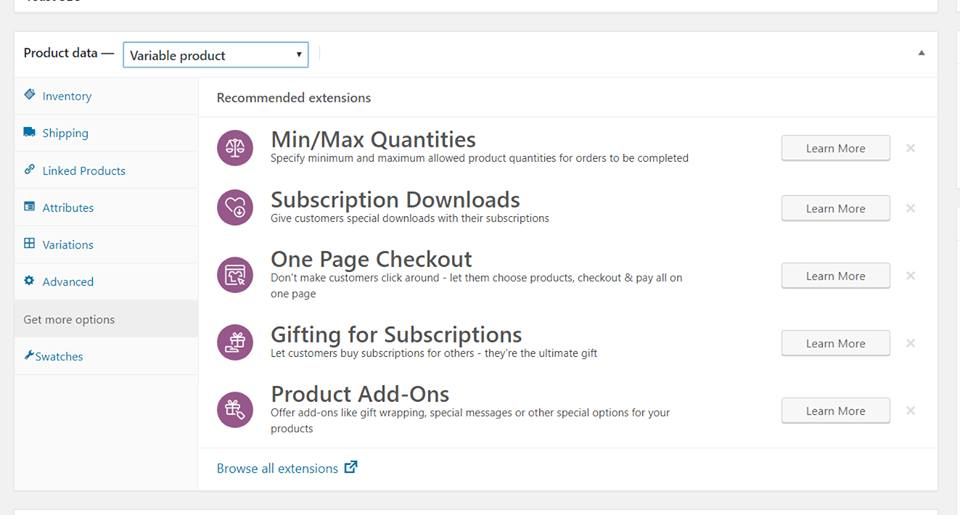This screenshot has height=515, width=960.
Task: Go to the Linked Products tab
Action: click(83, 171)
